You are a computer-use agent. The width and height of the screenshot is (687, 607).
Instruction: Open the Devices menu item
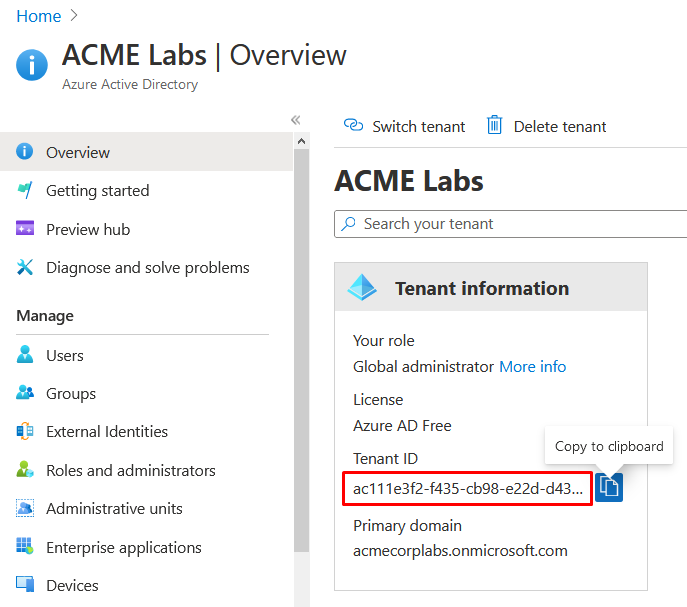[74, 585]
